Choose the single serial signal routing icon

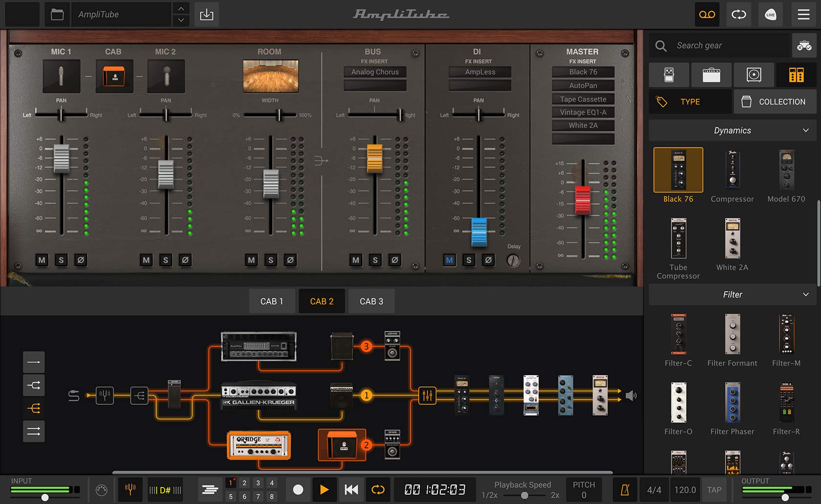coord(34,362)
